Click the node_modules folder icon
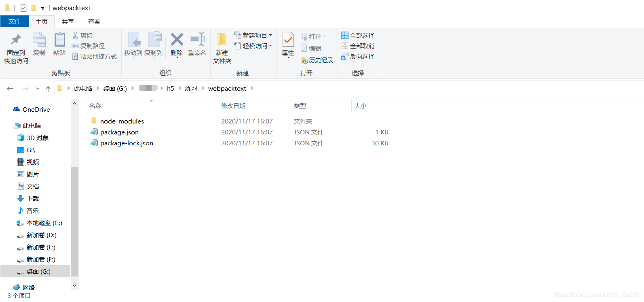 click(94, 121)
